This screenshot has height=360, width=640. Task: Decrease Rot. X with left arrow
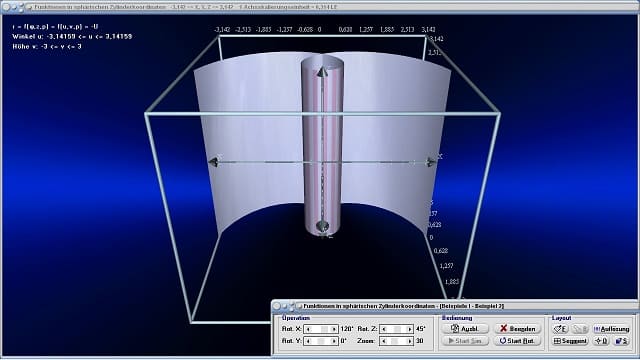(x=308, y=329)
